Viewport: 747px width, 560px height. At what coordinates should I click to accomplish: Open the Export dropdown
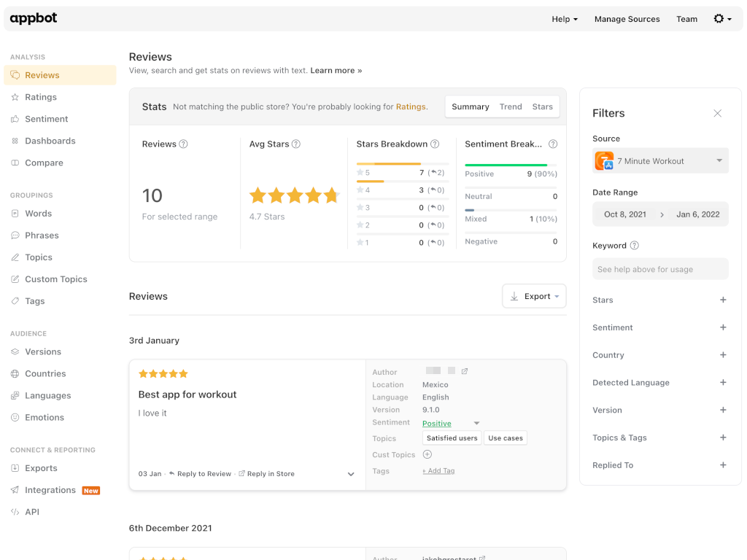(x=534, y=296)
